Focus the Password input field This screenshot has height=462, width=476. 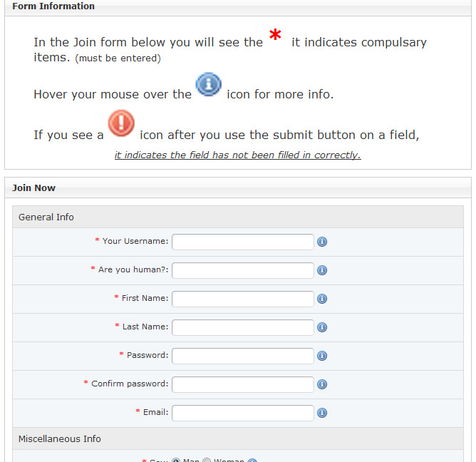(x=242, y=356)
